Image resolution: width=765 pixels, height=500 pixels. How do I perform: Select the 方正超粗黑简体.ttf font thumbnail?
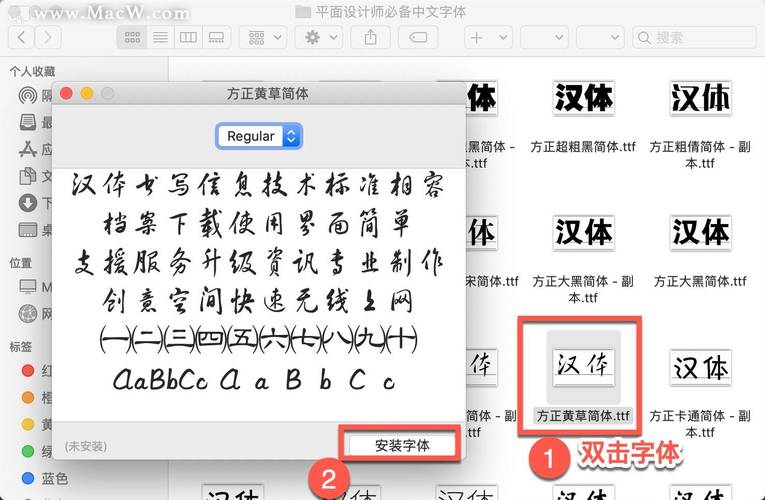(x=584, y=98)
